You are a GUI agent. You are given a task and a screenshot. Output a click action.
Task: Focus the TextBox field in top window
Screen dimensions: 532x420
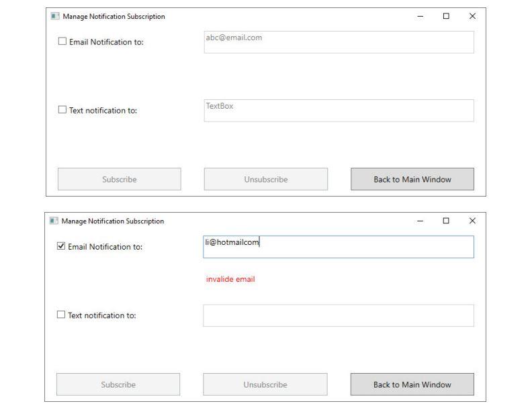pyautogui.click(x=339, y=111)
